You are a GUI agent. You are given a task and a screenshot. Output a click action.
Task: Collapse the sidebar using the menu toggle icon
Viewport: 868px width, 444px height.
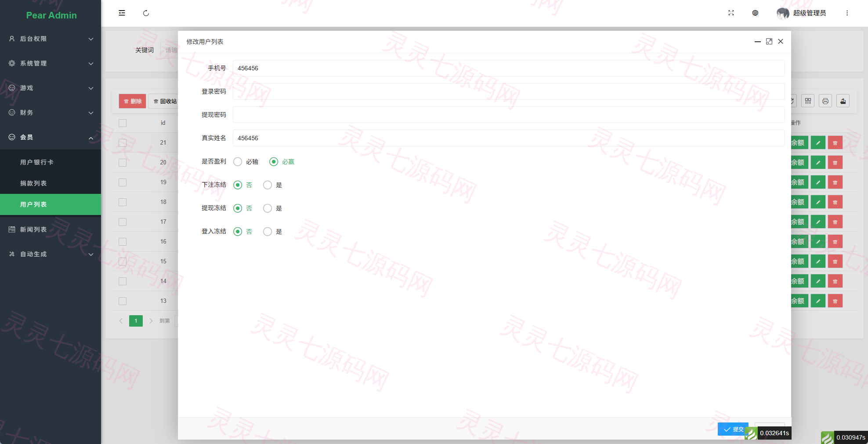click(122, 13)
